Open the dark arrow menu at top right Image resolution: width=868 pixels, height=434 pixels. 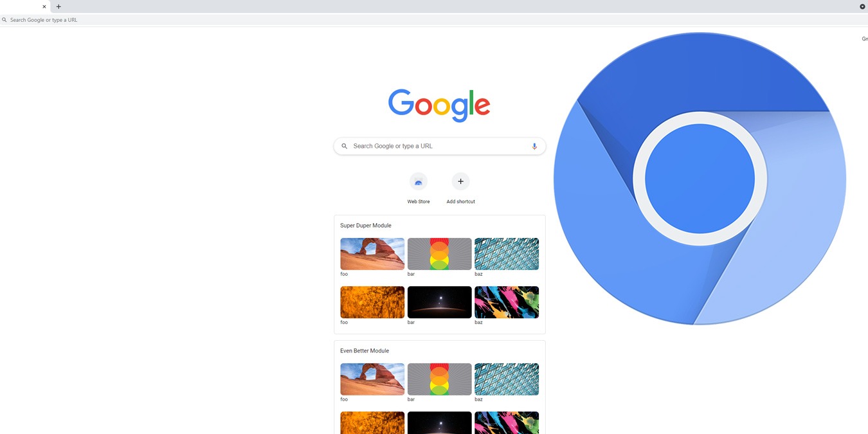pos(862,6)
